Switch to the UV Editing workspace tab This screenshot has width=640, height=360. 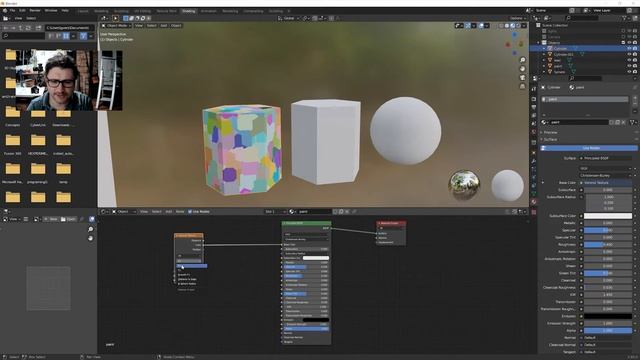(x=142, y=11)
